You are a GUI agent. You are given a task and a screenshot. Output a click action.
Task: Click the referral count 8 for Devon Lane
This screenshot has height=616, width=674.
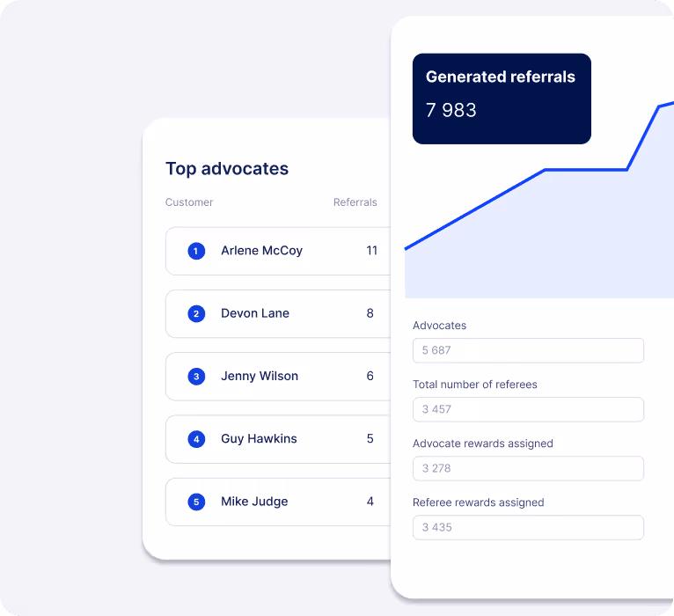click(x=370, y=313)
